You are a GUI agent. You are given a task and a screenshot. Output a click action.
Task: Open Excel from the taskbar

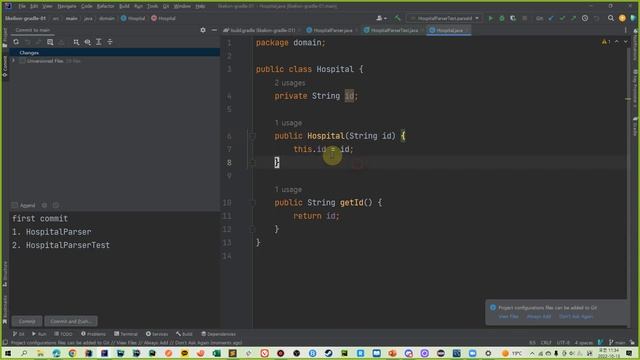coord(216,353)
